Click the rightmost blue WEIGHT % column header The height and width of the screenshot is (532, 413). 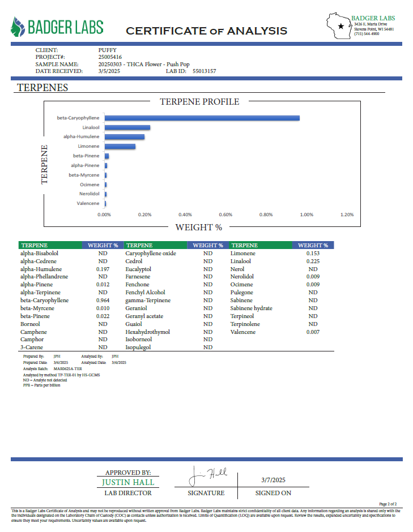313,245
